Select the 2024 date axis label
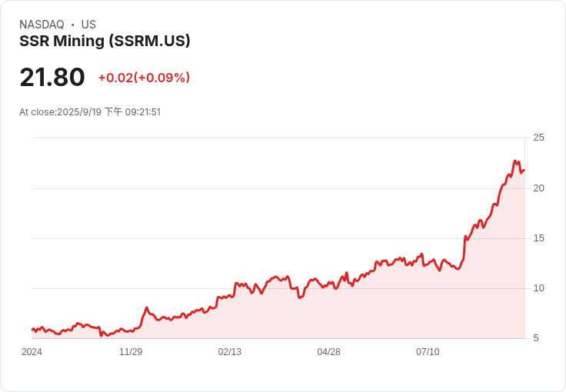Viewport: 566px width, 392px height. [x=32, y=352]
